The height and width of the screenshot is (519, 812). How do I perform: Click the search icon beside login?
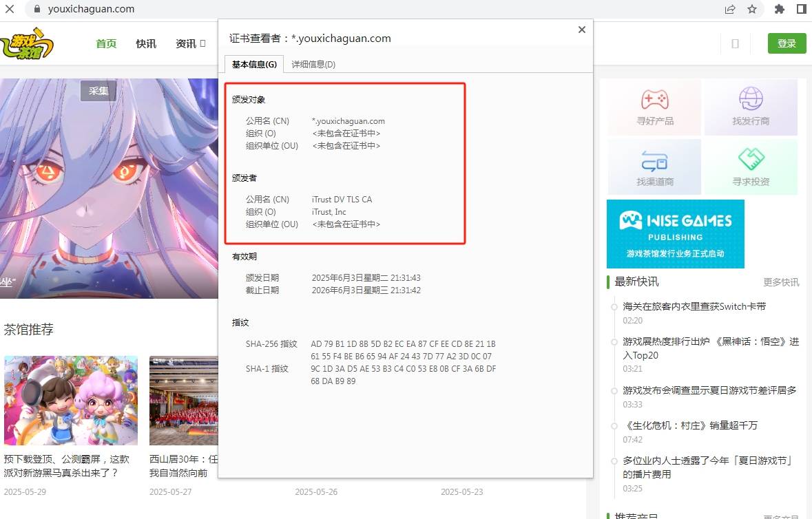pyautogui.click(x=735, y=44)
